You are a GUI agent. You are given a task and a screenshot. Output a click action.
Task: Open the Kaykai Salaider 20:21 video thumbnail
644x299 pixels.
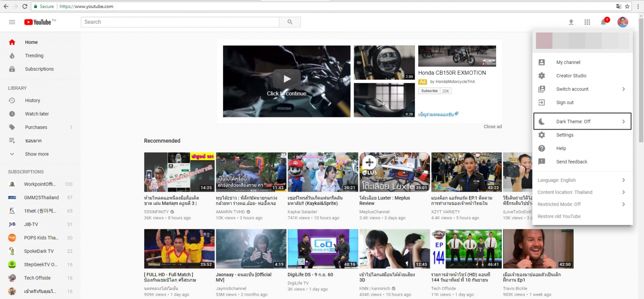click(x=323, y=172)
